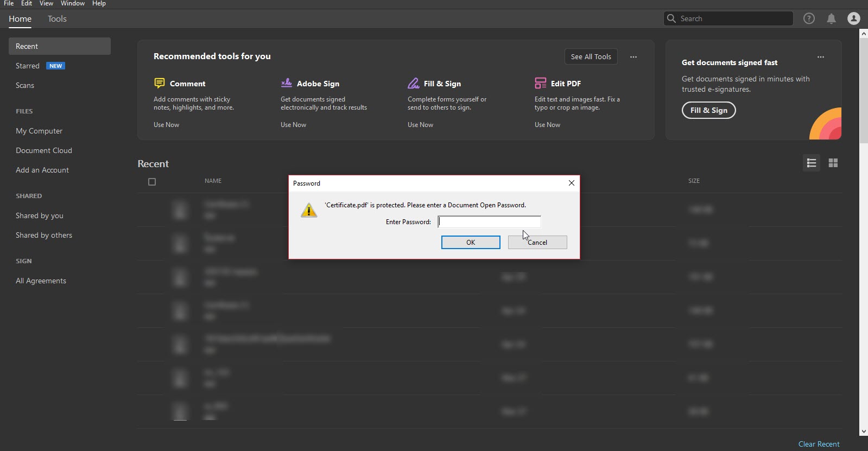Tick the select-all checkbox in Recent list
This screenshot has height=451, width=868.
152,182
